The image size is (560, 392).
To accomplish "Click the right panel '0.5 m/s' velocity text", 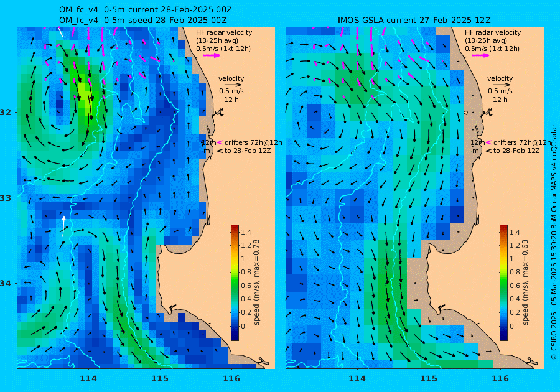I will pos(500,91).
